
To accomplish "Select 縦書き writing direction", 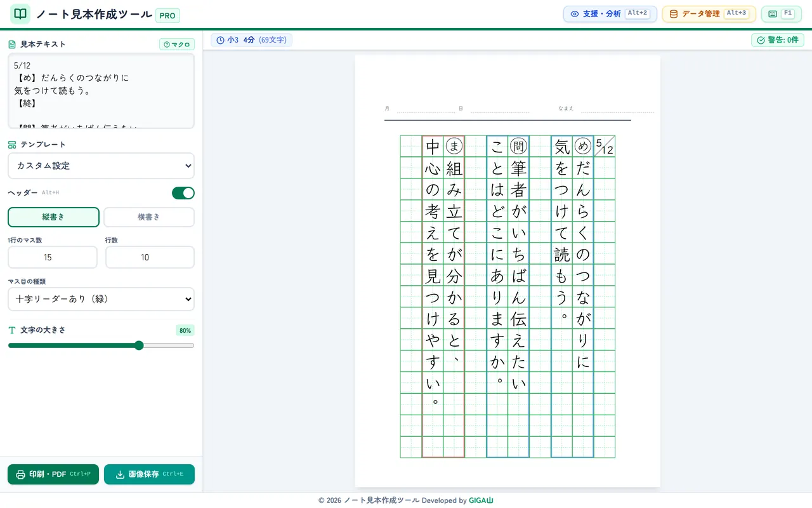I will tap(53, 217).
